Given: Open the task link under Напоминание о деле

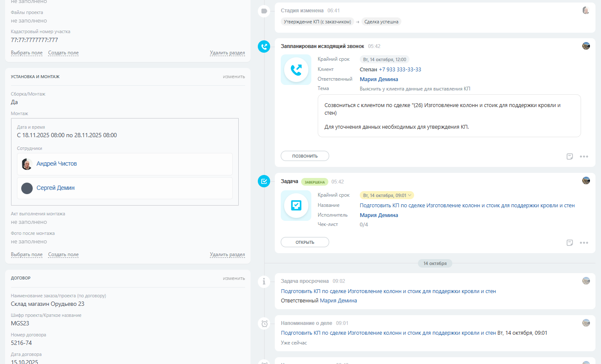Looking at the screenshot, I should 389,333.
